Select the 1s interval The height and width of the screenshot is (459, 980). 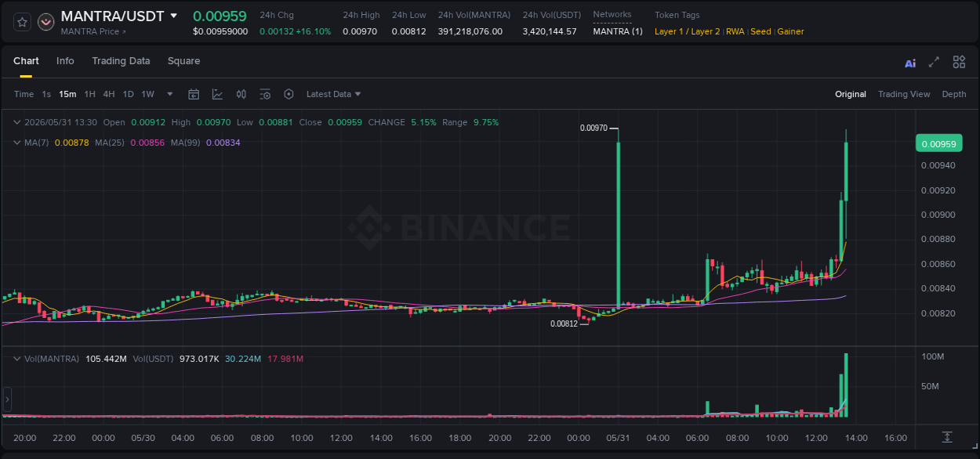click(x=46, y=94)
